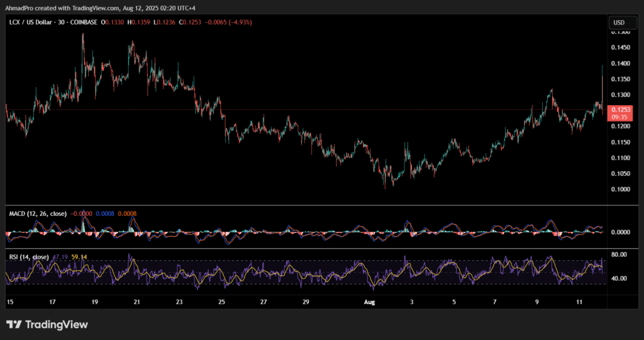Screen dimensions: 644x340
Task: Click the 15 date marker on time axis
Action: (x=10, y=302)
